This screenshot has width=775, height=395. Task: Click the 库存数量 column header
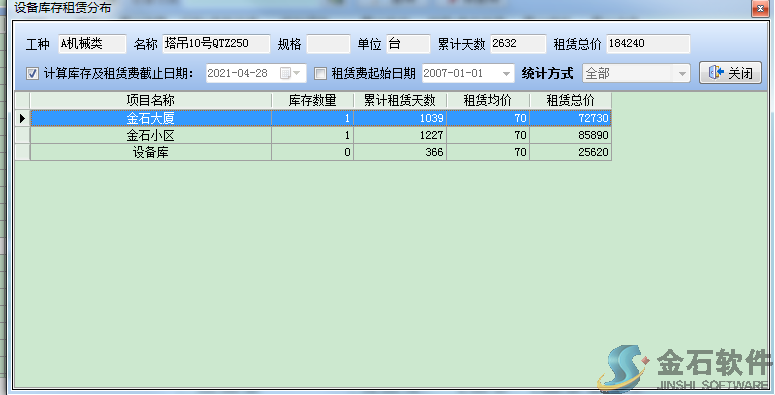tap(312, 100)
